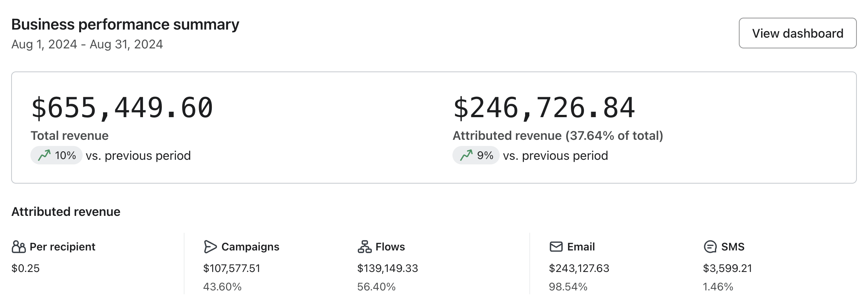Select the $246,726.84 attributed revenue figure
The height and width of the screenshot is (305, 868).
(x=544, y=108)
